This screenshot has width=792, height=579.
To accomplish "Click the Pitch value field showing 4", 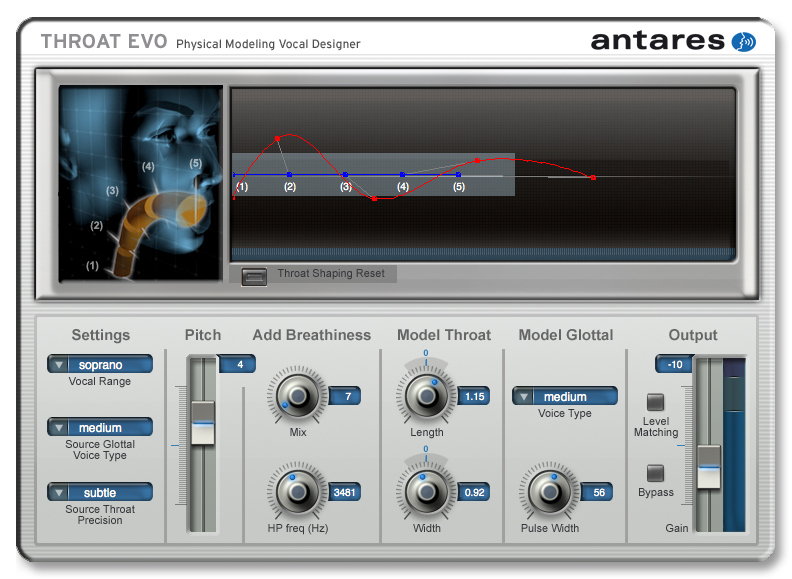I will coord(238,365).
